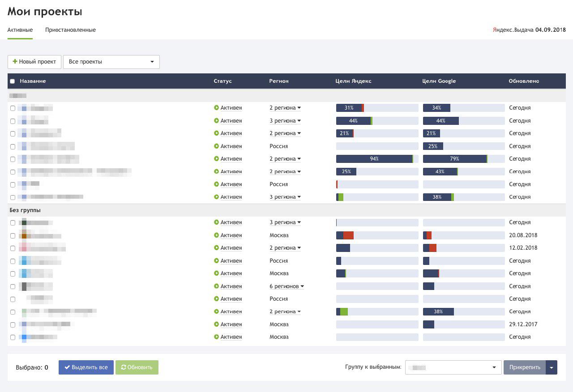Click the plus icon on Новый проект

(15, 62)
